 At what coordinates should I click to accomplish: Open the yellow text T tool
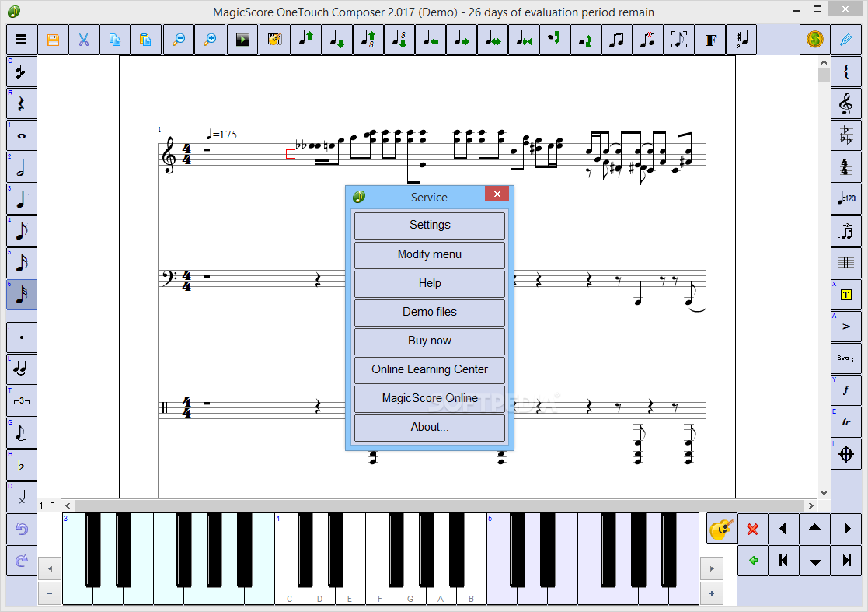[846, 295]
